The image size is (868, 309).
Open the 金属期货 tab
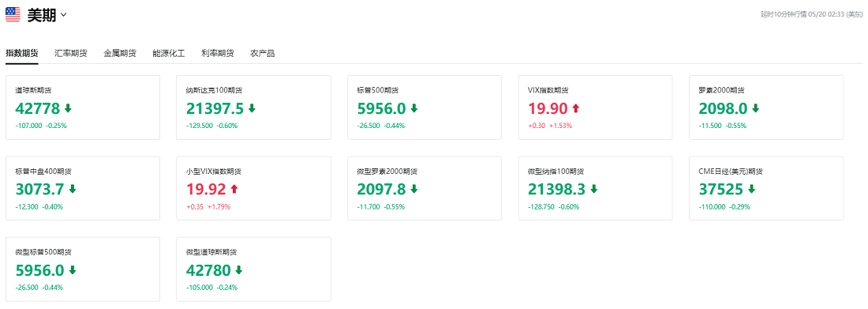(120, 53)
